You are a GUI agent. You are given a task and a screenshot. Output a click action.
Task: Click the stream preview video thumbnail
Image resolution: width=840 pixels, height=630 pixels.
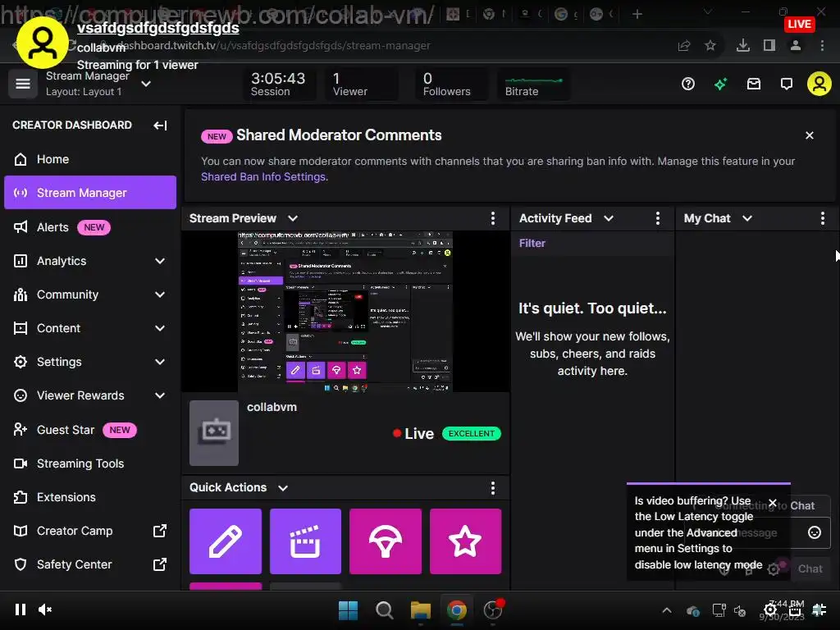345,312
